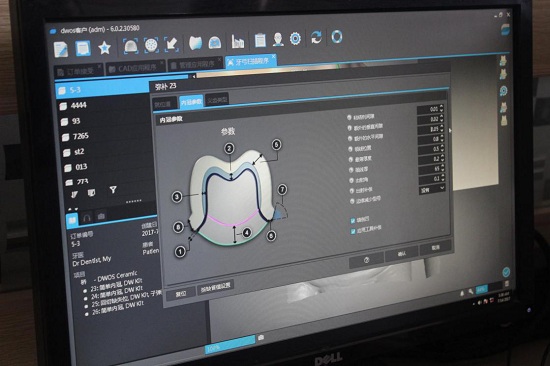Click the star favorites icon in toolbar
This screenshot has height=366, width=550.
(104, 48)
